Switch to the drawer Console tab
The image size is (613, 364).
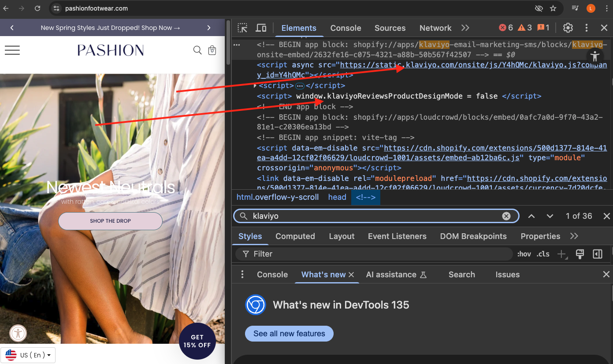click(x=272, y=275)
